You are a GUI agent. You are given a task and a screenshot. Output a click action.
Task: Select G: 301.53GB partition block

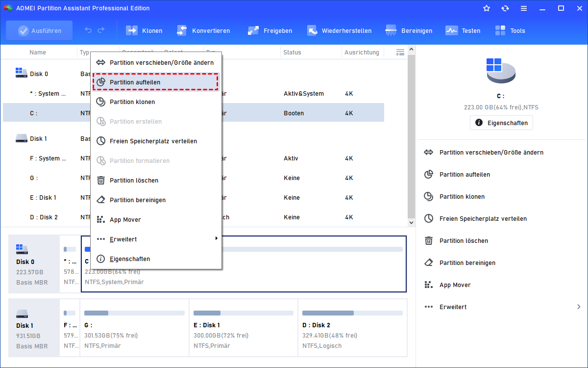tap(134, 328)
